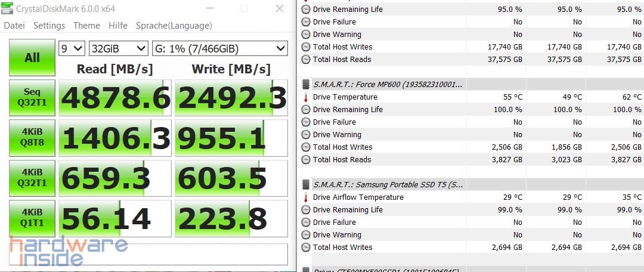Maximize the CrystalDiskMark window
The height and width of the screenshot is (272, 644).
click(x=244, y=8)
